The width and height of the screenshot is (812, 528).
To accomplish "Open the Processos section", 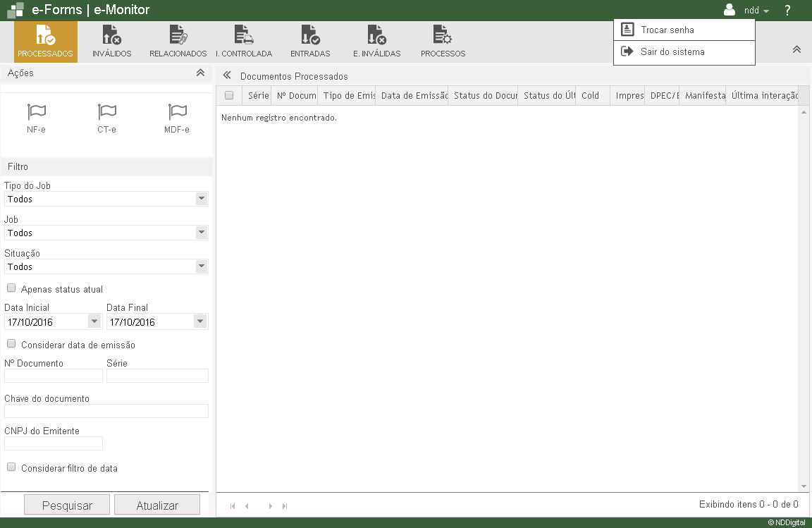I will 443,42.
